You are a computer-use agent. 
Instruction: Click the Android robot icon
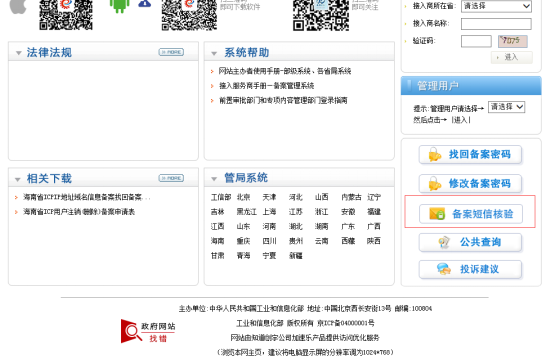pyautogui.click(x=119, y=6)
